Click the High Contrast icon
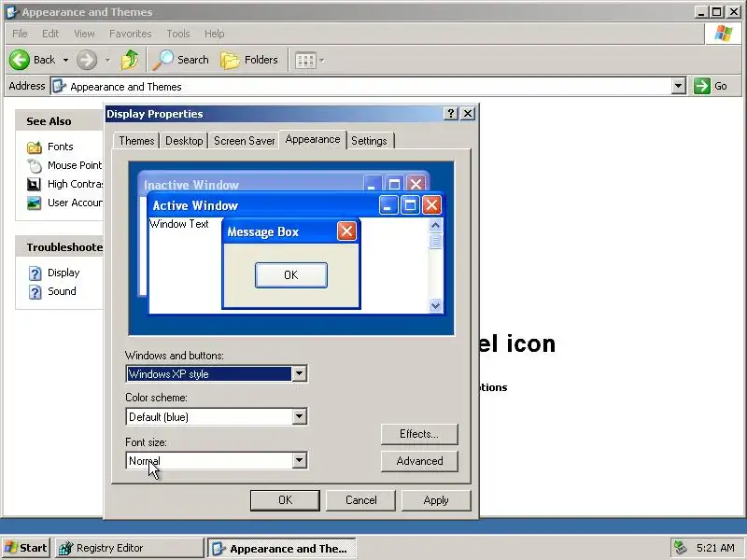The height and width of the screenshot is (560, 747). pyautogui.click(x=34, y=184)
